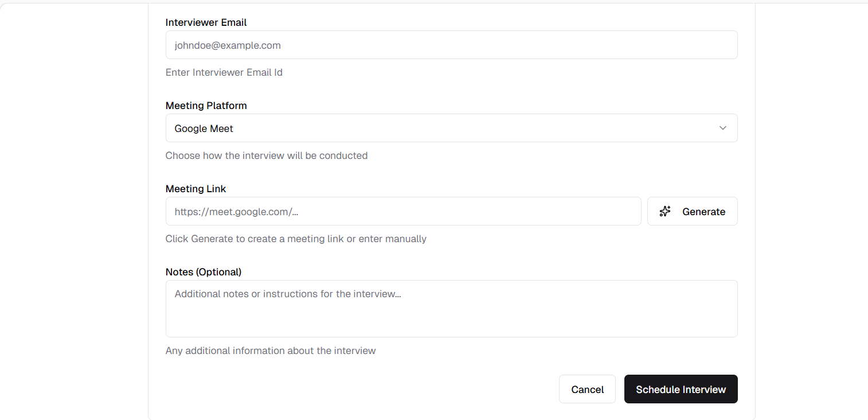Click the 'Additional notes or instructions' placeholder
868x420 pixels.
(x=287, y=294)
